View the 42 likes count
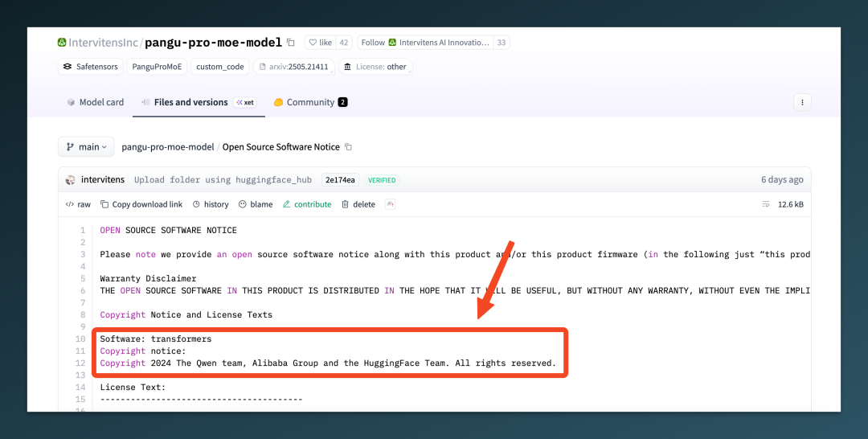 pyautogui.click(x=344, y=43)
